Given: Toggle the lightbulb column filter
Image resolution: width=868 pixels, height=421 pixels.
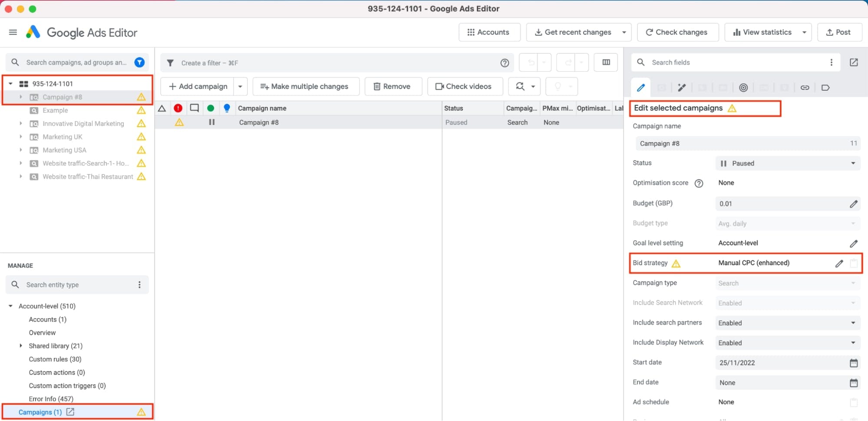Looking at the screenshot, I should point(227,108).
